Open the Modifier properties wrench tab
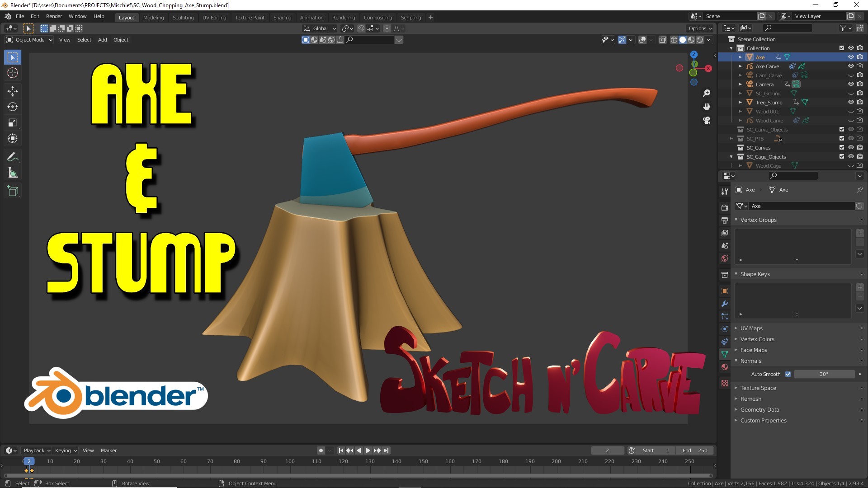Screen dimensions: 868x488 (x=725, y=304)
